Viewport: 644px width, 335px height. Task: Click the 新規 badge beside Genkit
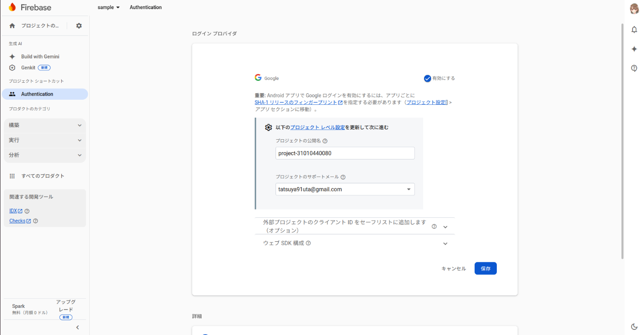pos(44,68)
